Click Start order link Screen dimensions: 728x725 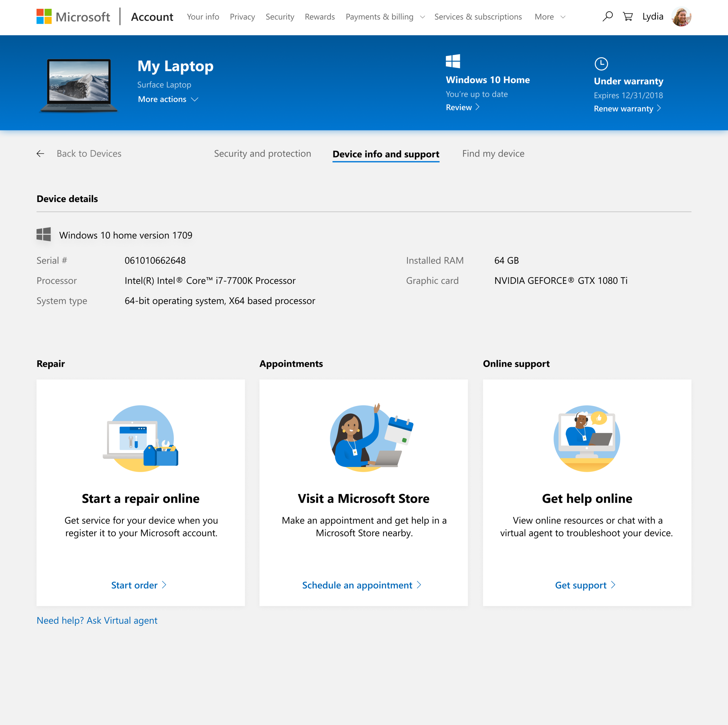pyautogui.click(x=139, y=585)
